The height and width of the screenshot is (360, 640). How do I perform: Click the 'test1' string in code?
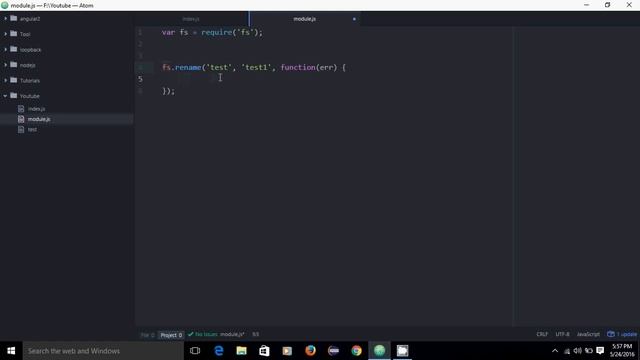click(x=256, y=67)
